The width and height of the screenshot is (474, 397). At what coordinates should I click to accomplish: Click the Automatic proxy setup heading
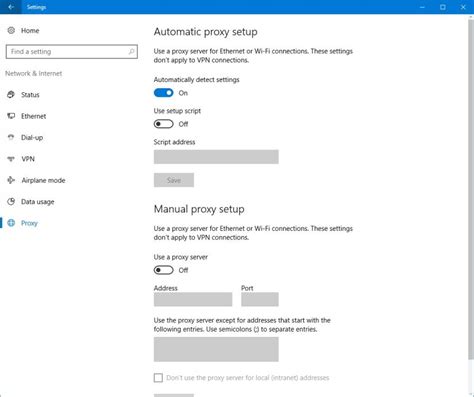[206, 32]
